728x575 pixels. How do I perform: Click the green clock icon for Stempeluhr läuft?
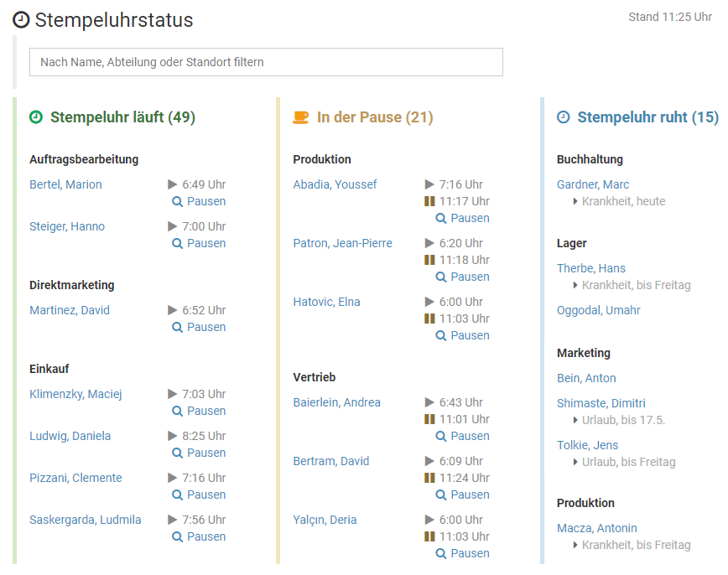[36, 117]
